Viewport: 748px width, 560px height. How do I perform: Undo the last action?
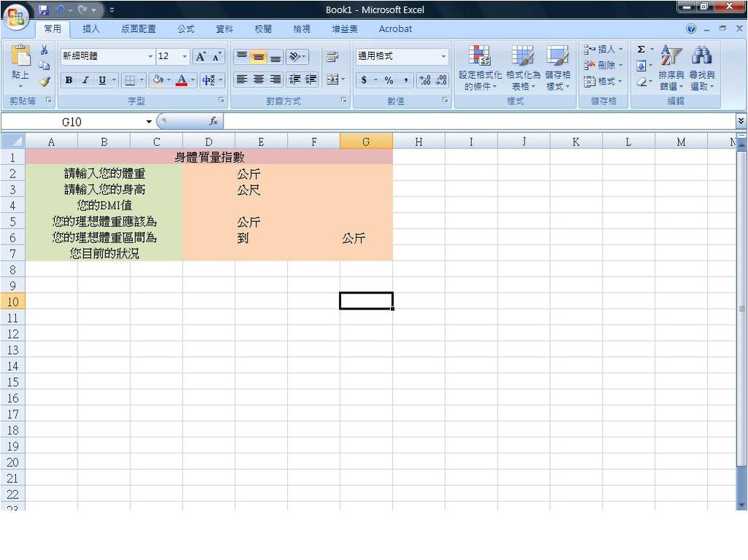tap(60, 9)
